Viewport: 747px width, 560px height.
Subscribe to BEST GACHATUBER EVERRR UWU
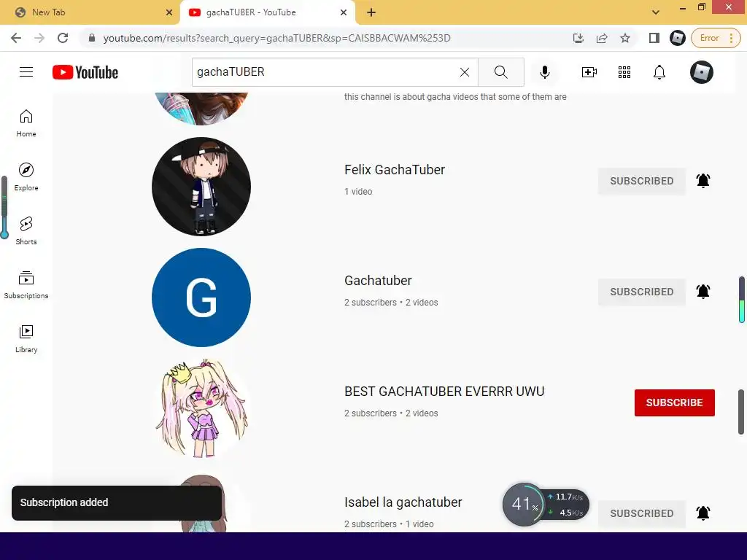(x=674, y=402)
